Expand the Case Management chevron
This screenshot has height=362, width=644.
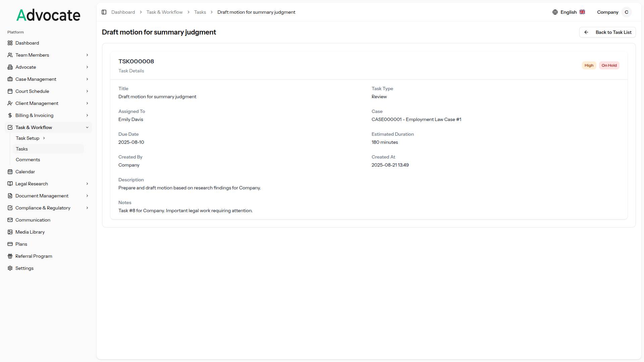click(x=87, y=79)
